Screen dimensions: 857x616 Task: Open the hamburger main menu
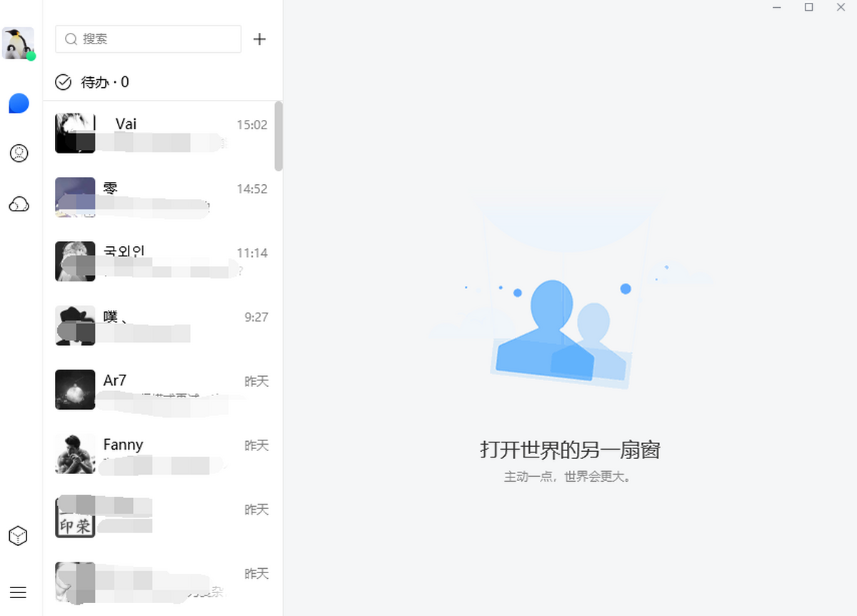coord(18,592)
